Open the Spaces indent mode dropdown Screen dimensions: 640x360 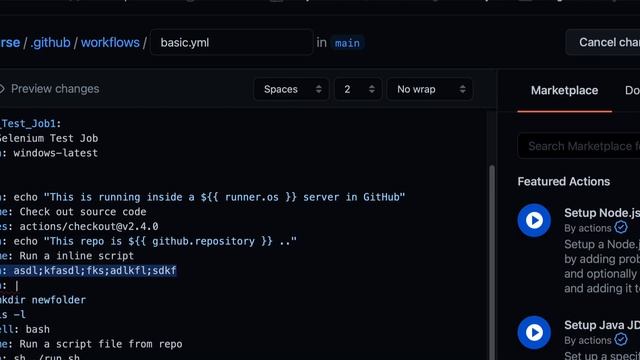pos(291,89)
